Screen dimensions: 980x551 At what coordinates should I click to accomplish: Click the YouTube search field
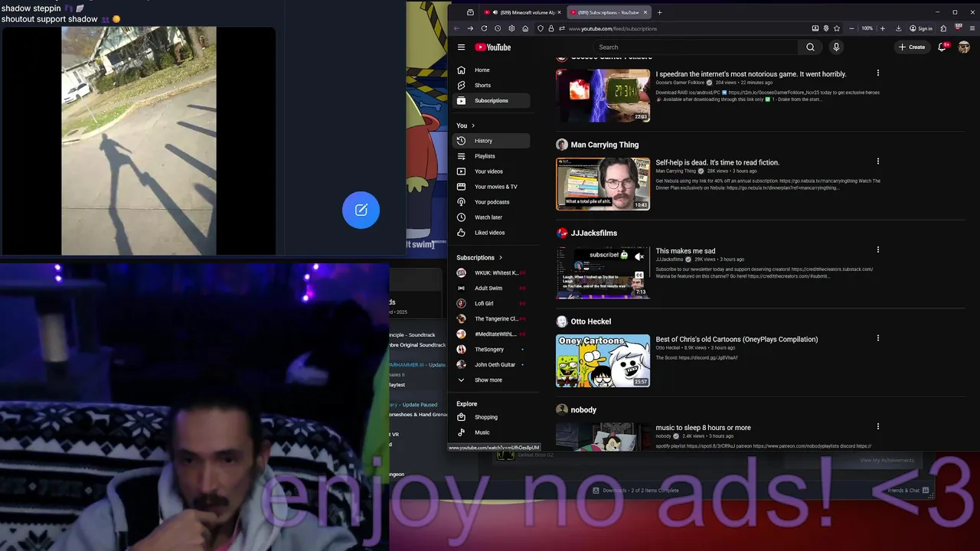695,47
